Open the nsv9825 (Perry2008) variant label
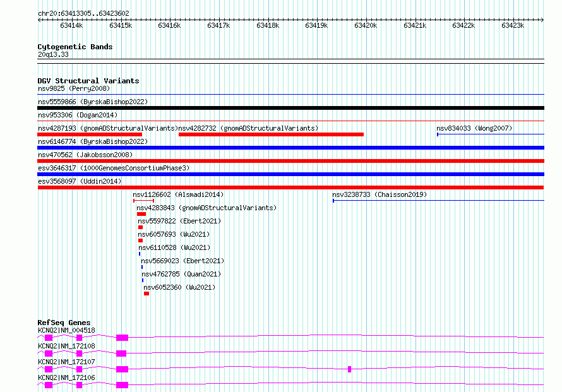This screenshot has width=562, height=392. (x=73, y=89)
